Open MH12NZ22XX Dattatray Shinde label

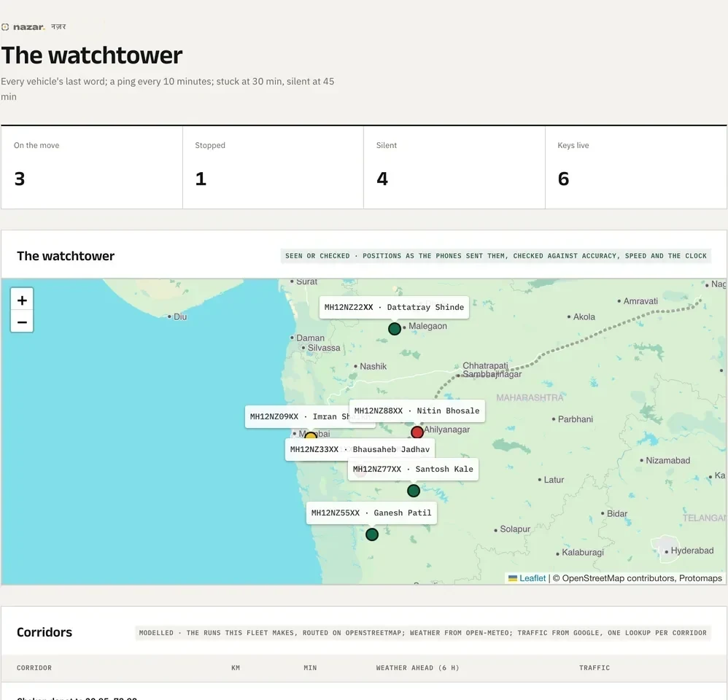[394, 307]
